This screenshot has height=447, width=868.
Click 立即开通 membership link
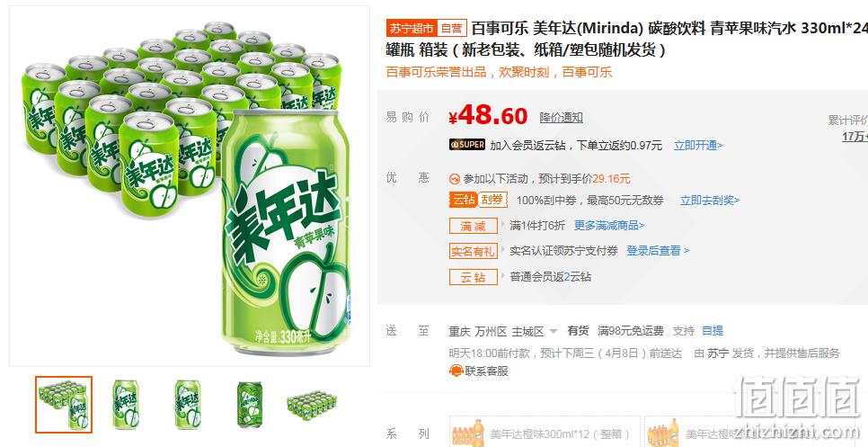pyautogui.click(x=698, y=146)
